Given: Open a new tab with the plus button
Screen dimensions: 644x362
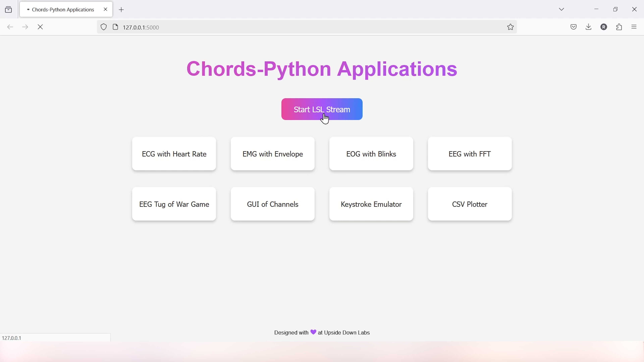Looking at the screenshot, I should click(121, 10).
